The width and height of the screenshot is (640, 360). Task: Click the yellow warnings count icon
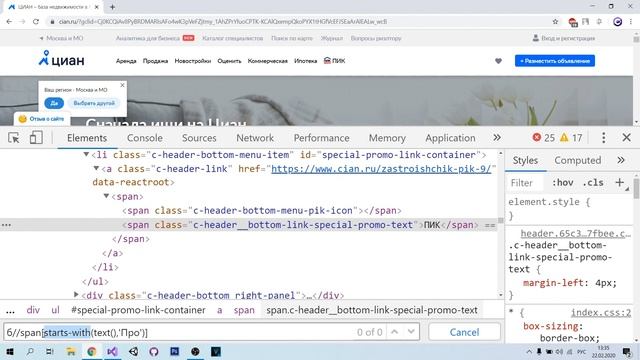[x=564, y=138]
